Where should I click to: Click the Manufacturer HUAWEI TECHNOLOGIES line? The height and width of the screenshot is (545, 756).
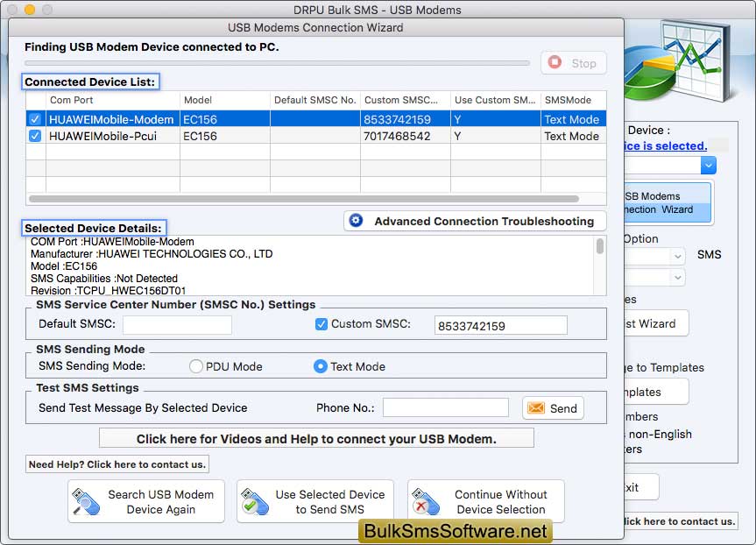click(x=152, y=254)
